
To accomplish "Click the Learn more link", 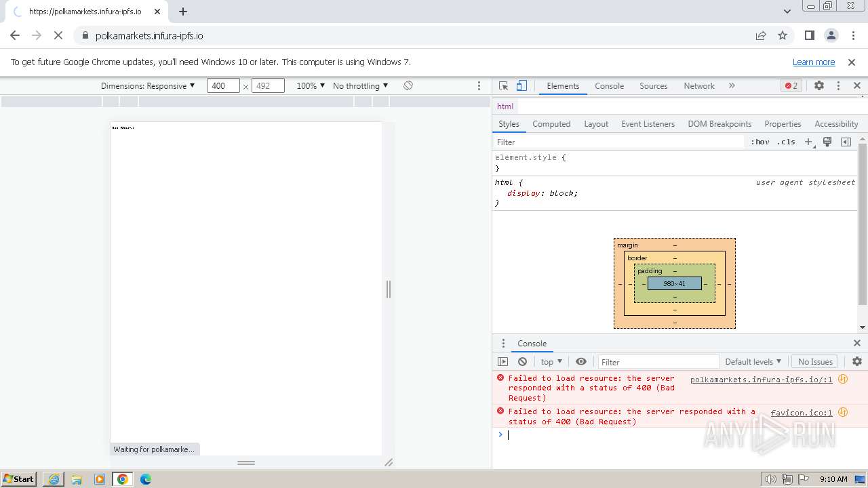I will click(x=814, y=62).
